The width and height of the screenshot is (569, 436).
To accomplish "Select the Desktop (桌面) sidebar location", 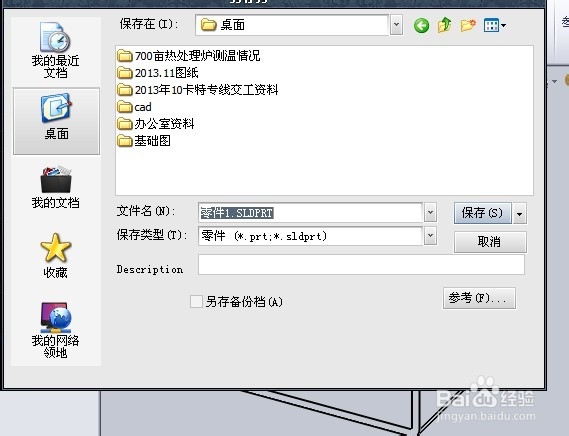I will pyautogui.click(x=56, y=121).
